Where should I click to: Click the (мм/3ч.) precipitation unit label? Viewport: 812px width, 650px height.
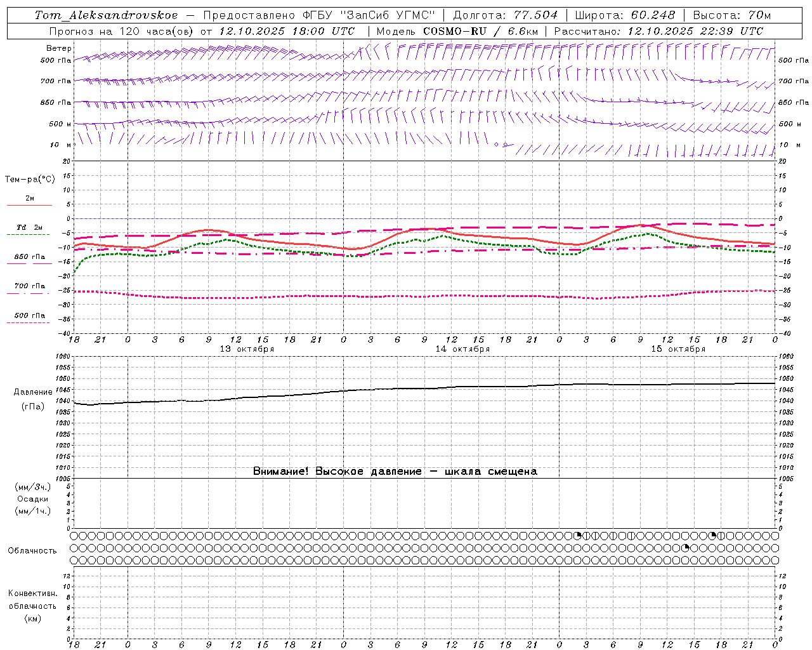(x=33, y=487)
